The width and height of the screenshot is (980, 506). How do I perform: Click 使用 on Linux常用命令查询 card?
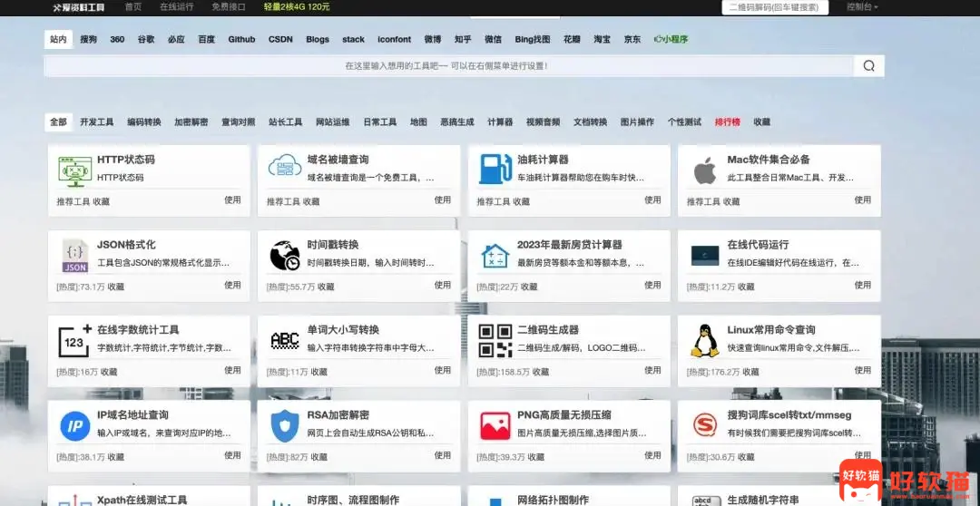(x=863, y=370)
